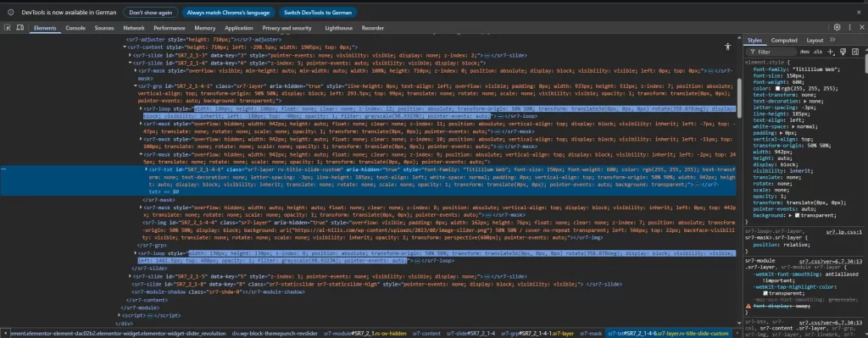Activate the inspect element picker icon
This screenshot has height=338, width=868.
8,28
